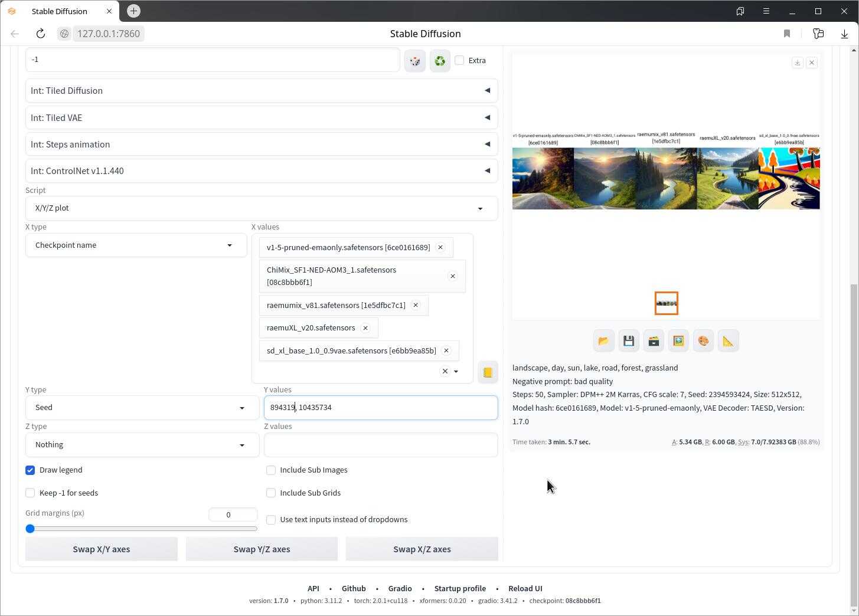This screenshot has width=859, height=616.
Task: Open the Script dropdown showing X/Y/Z plot
Action: [262, 208]
